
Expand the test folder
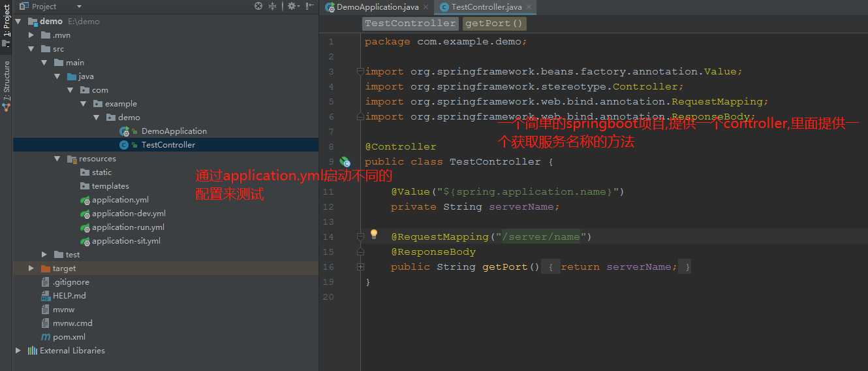(44, 254)
